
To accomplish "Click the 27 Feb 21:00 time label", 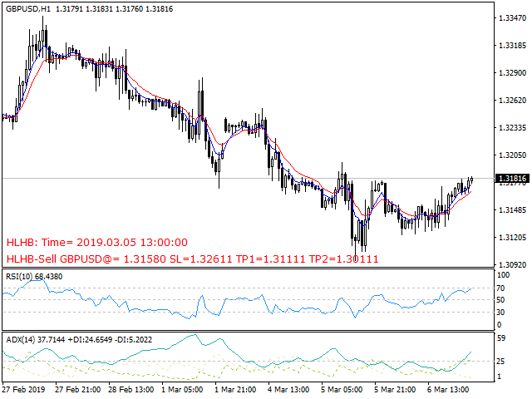I will (x=77, y=390).
